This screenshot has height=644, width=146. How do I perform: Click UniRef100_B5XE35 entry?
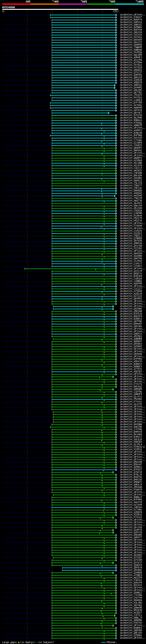tap(131, 610)
